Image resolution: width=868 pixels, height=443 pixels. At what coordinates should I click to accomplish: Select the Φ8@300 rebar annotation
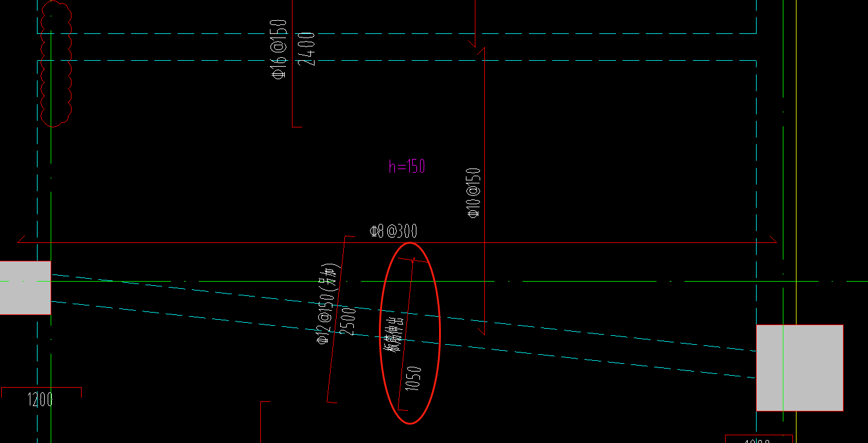click(x=393, y=231)
